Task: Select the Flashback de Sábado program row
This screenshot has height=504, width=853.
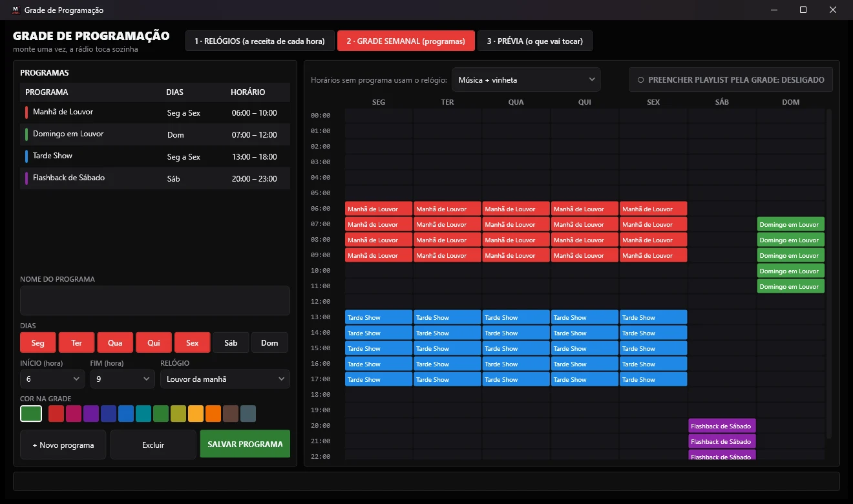Action: (x=155, y=178)
